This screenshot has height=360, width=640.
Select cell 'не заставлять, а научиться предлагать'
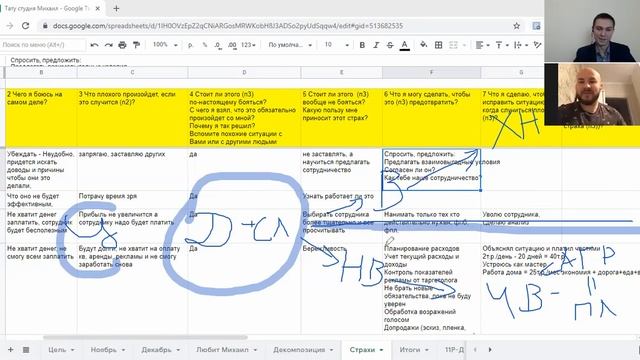[342, 169]
